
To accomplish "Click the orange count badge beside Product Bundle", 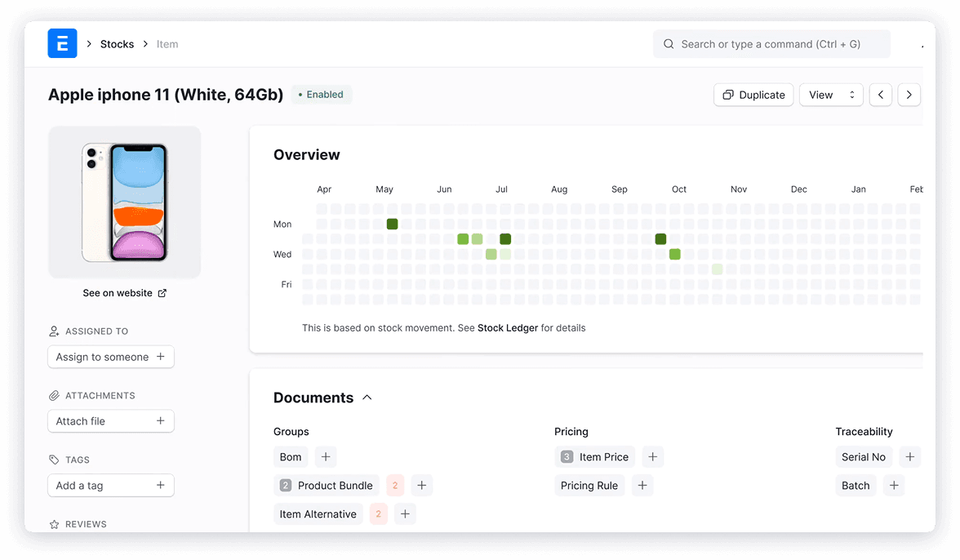I will [395, 486].
